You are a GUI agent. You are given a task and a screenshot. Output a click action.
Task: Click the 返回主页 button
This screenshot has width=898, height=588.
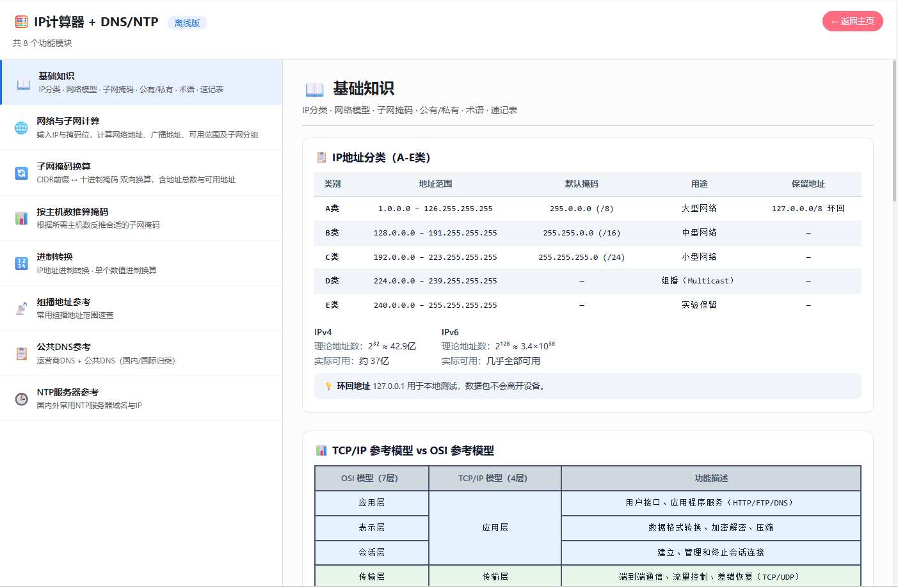pyautogui.click(x=853, y=21)
